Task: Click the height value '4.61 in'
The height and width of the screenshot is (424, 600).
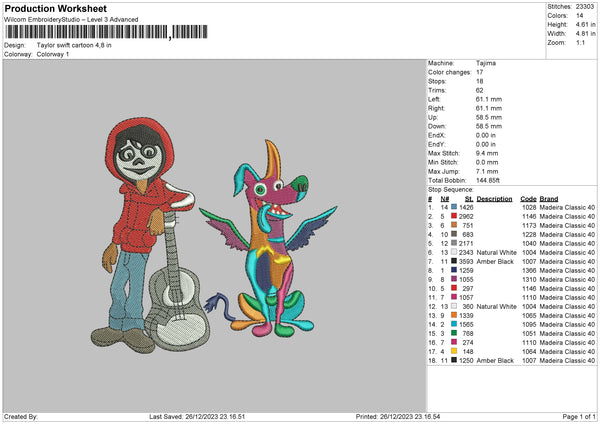Action: pyautogui.click(x=585, y=24)
